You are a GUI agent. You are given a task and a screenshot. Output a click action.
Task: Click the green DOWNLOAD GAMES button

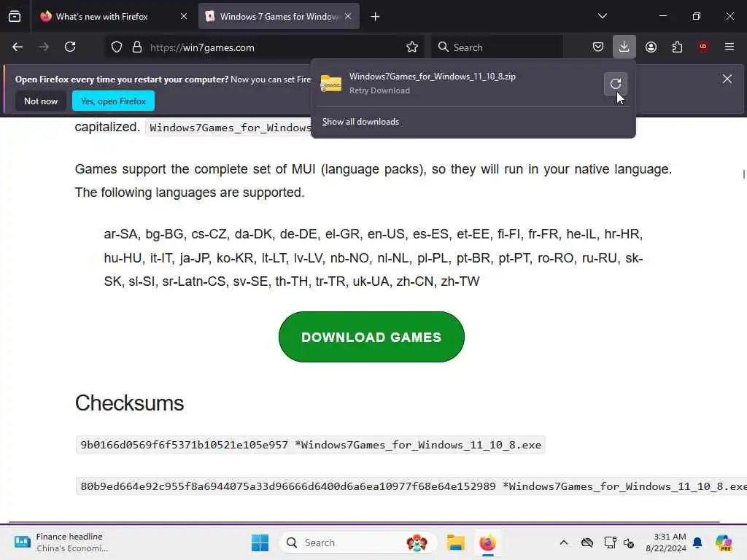click(371, 337)
